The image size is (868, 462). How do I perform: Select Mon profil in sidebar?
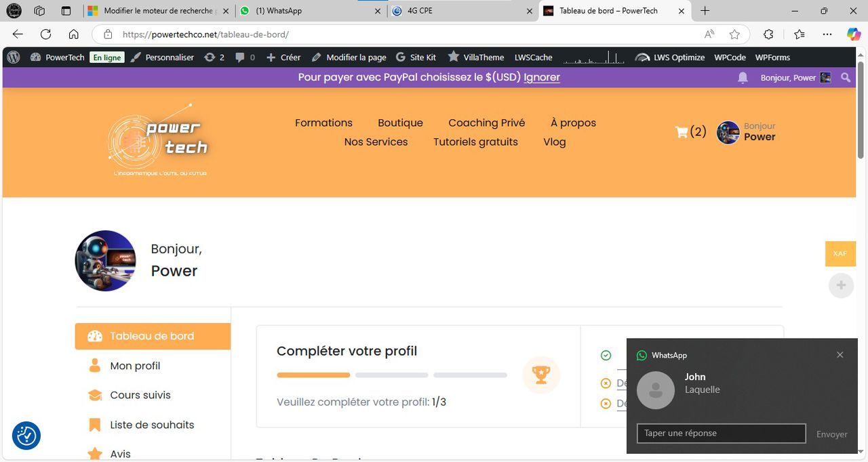click(135, 366)
